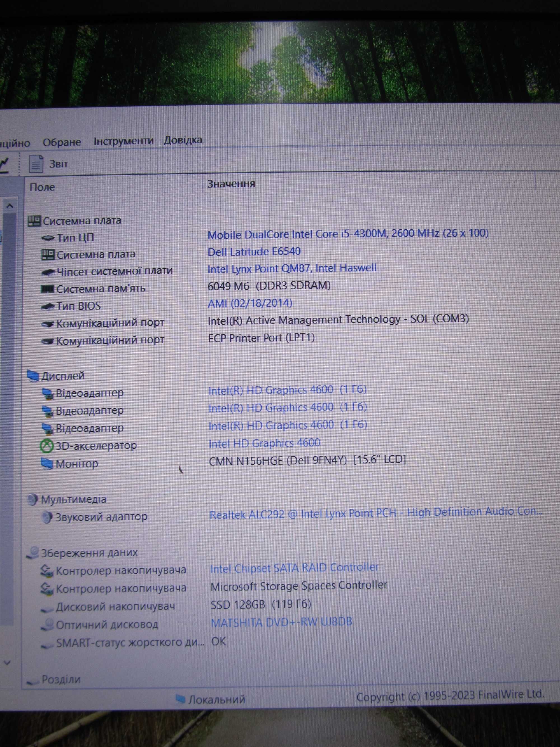This screenshot has width=560, height=747.
Task: Open the Intel HD Graphics 4600 3D-accelerator link
Action: tap(264, 443)
